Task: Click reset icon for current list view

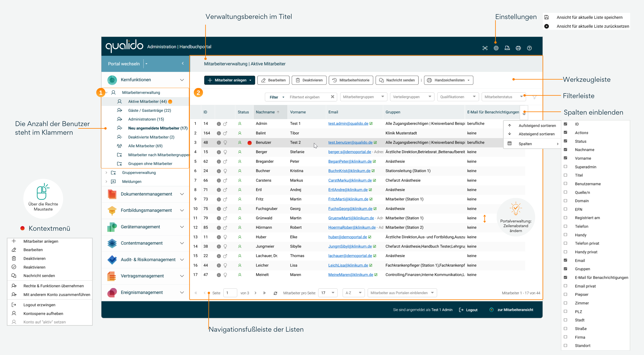Action: (547, 26)
